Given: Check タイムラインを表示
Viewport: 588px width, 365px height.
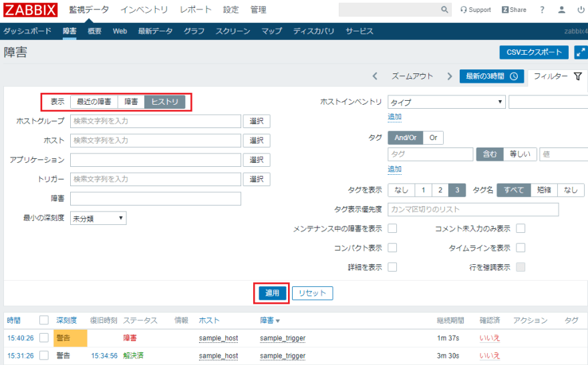Looking at the screenshot, I should point(521,248).
